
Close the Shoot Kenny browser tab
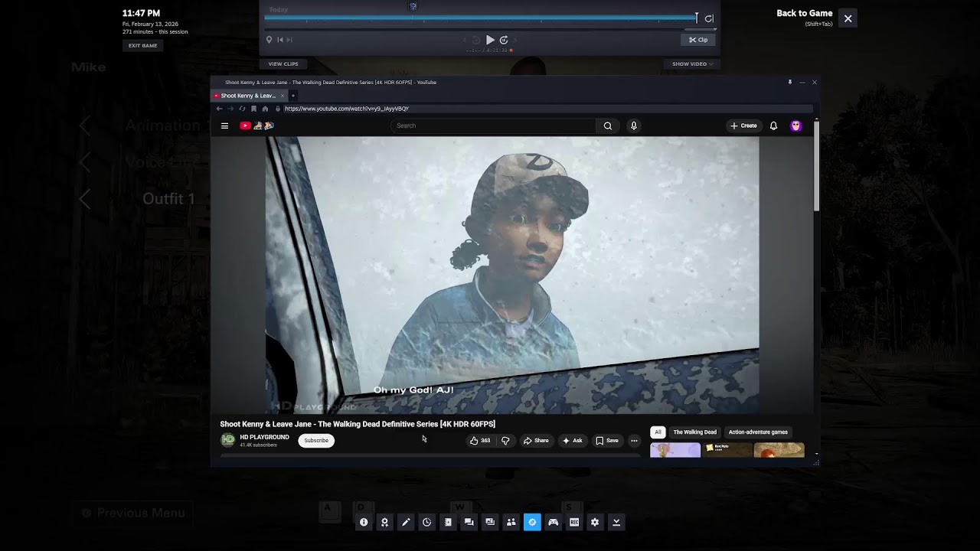point(283,96)
